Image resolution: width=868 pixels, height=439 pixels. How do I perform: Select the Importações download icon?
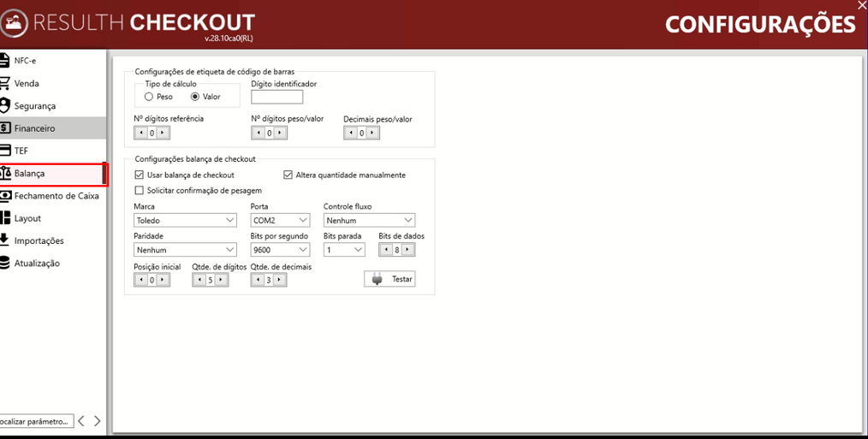tap(4, 240)
